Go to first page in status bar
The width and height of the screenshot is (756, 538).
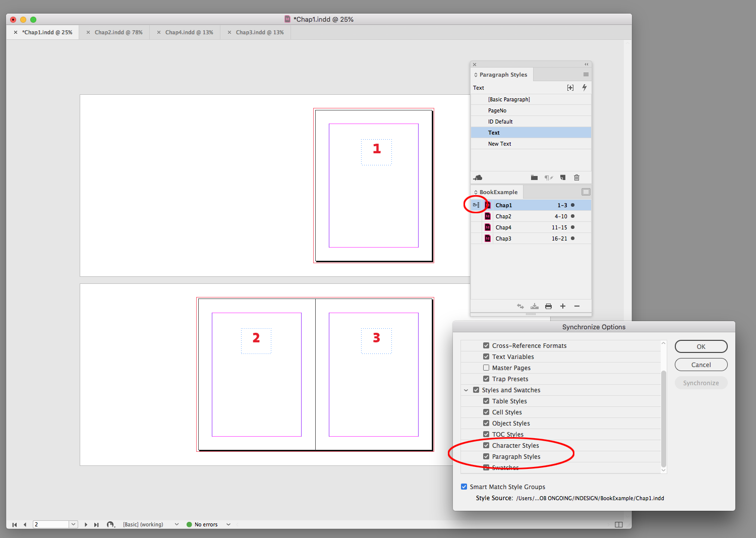pos(15,525)
